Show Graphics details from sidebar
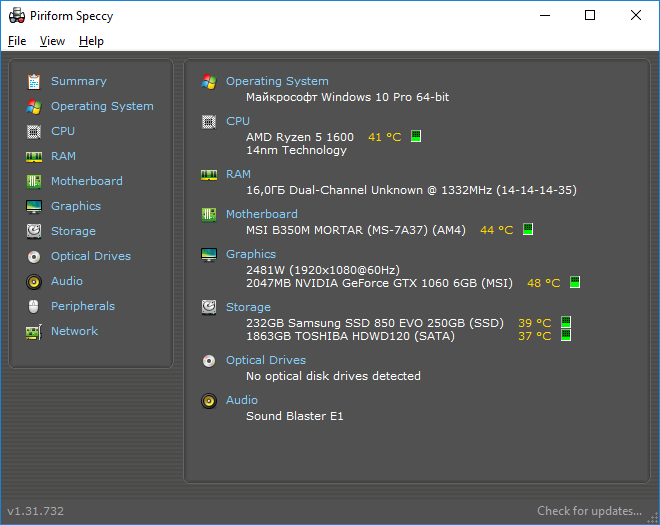 click(76, 206)
